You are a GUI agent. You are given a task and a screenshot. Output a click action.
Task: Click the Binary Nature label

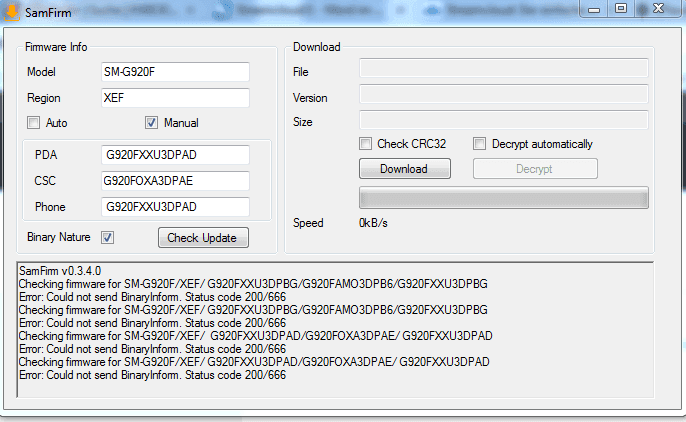[x=59, y=237]
